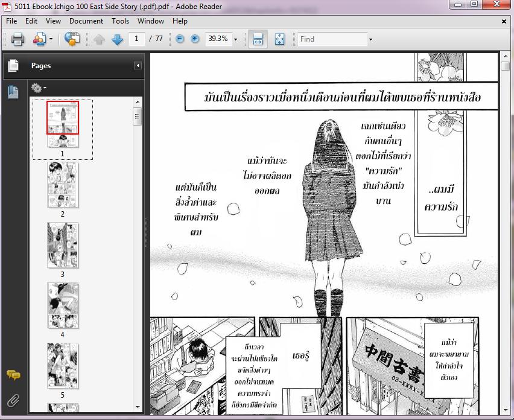514x420 pixels.
Task: Select page 1 thumbnail
Action: [63, 124]
